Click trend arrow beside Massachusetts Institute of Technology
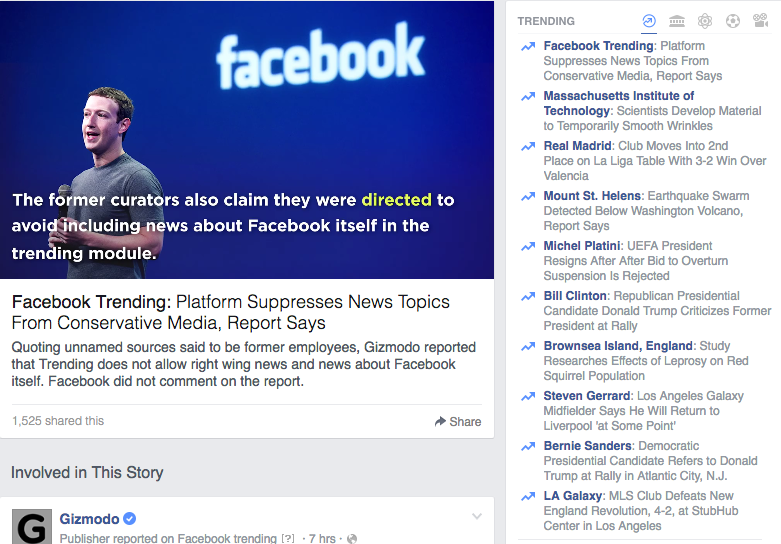 [x=528, y=96]
